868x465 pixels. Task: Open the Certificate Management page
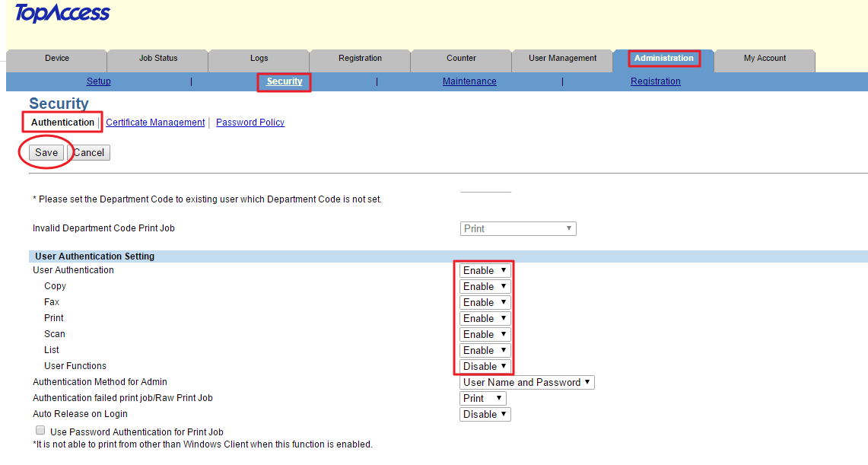coord(154,122)
